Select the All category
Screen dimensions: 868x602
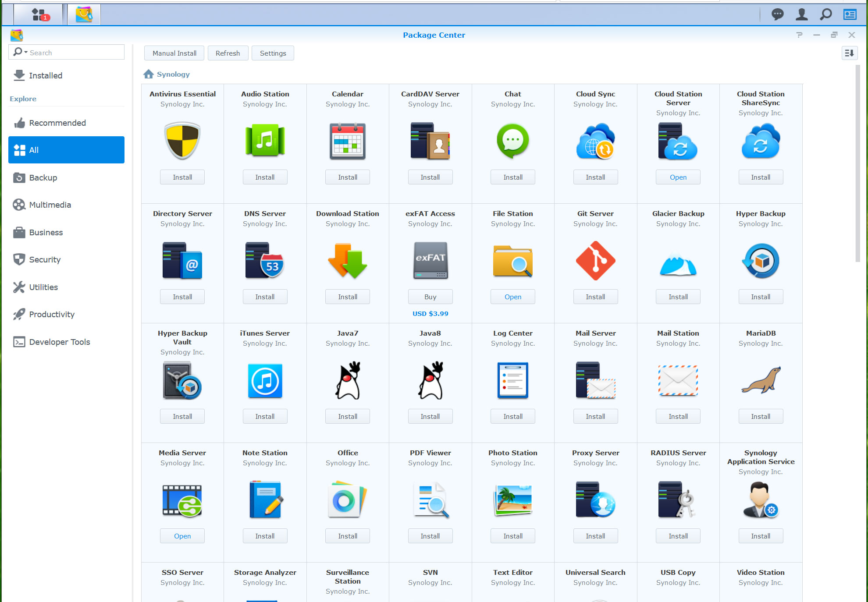66,150
